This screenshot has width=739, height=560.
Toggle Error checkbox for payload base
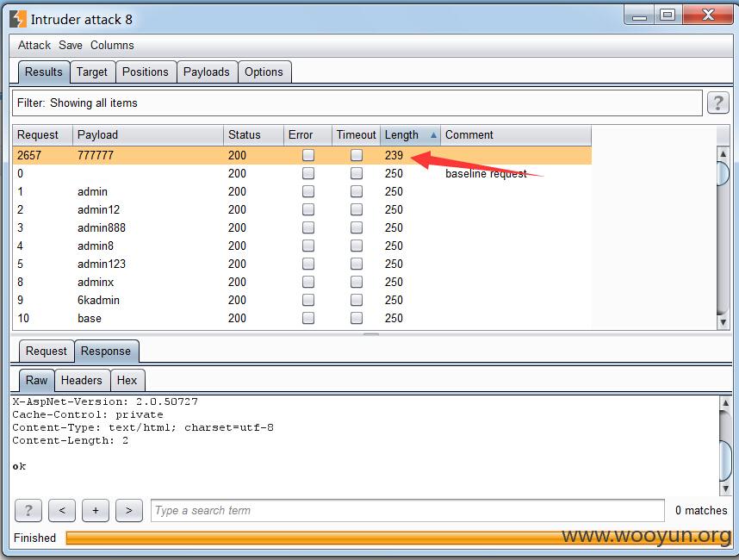[308, 318]
